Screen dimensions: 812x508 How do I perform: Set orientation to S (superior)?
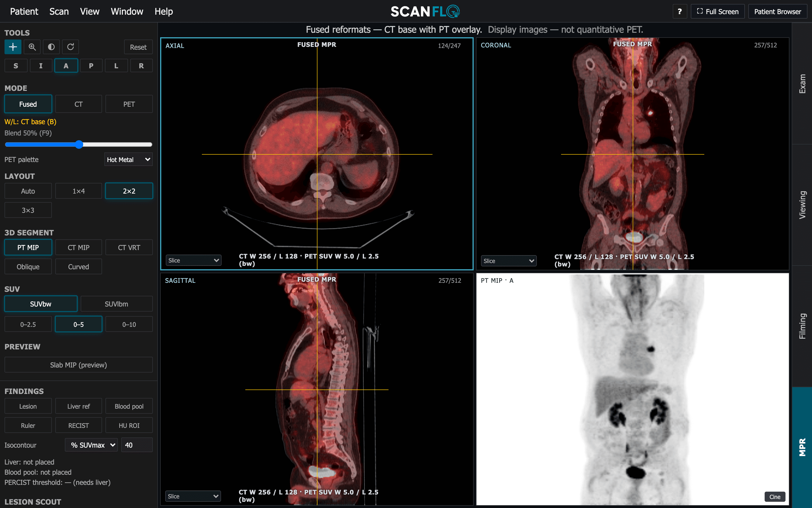click(x=16, y=65)
